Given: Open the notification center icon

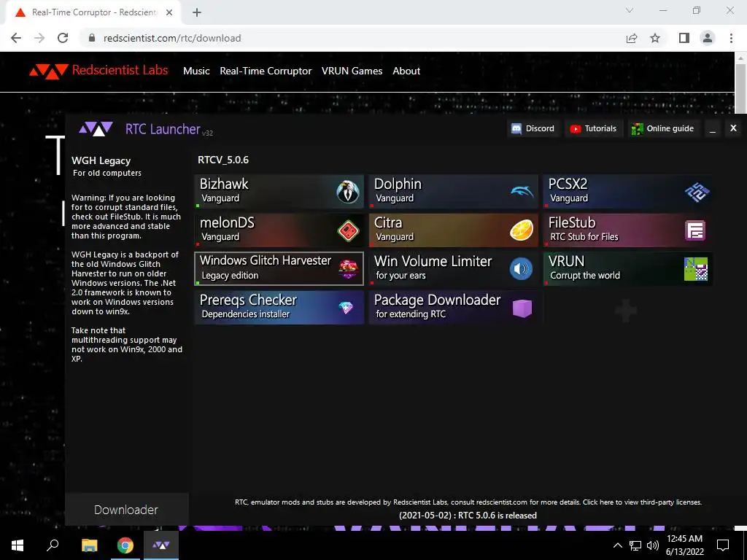Looking at the screenshot, I should [x=723, y=545].
